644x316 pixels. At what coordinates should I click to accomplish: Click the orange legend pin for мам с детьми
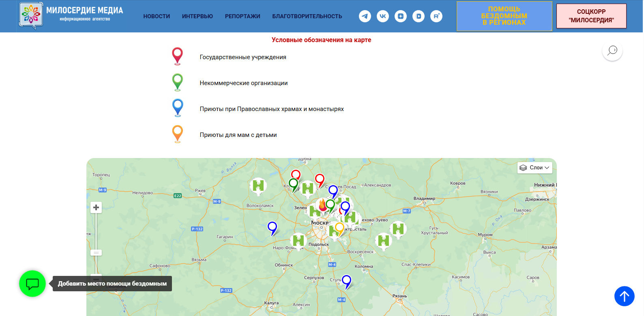[x=178, y=134]
